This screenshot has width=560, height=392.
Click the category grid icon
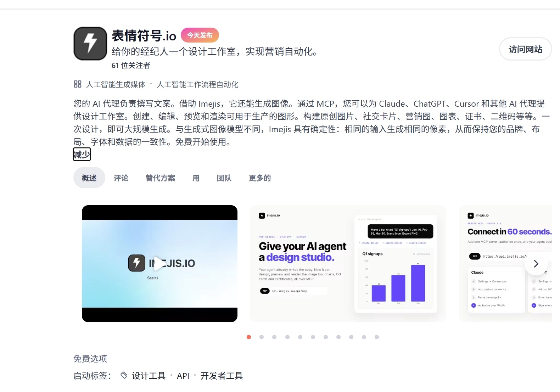pos(78,84)
